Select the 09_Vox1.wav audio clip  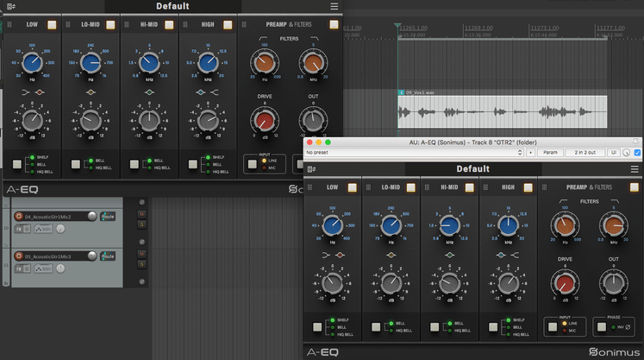[x=503, y=112]
